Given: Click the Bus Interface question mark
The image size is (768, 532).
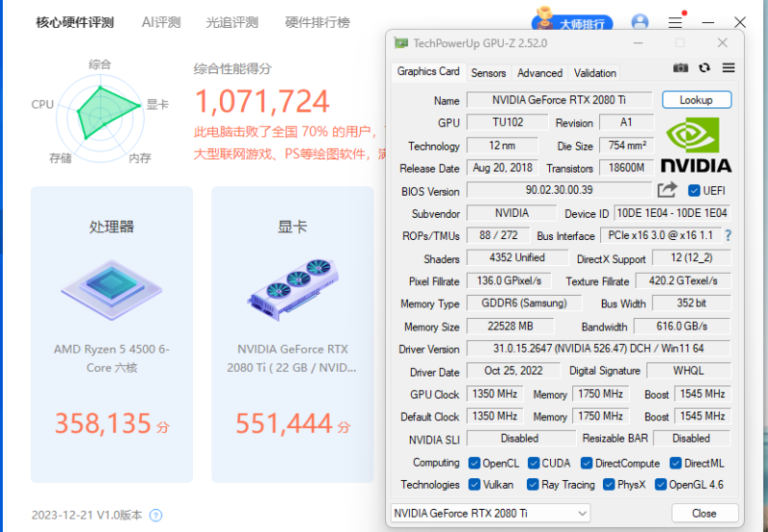Looking at the screenshot, I should point(728,235).
